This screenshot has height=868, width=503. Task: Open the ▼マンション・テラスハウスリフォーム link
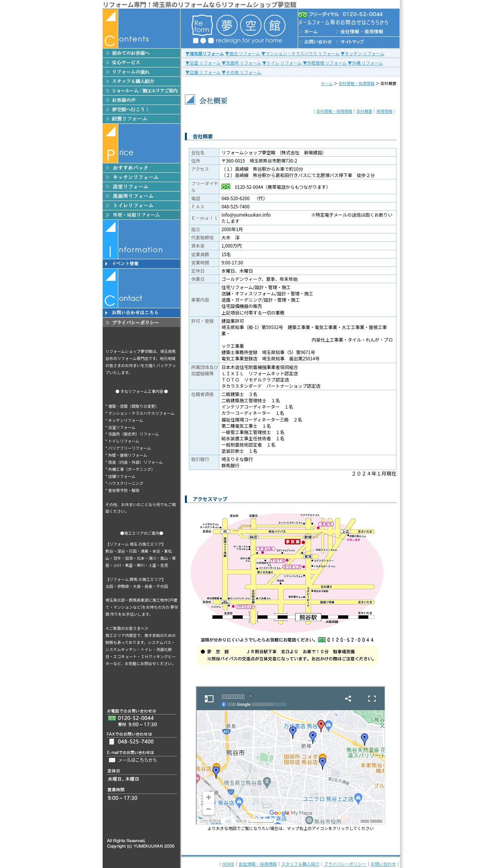coord(300,54)
